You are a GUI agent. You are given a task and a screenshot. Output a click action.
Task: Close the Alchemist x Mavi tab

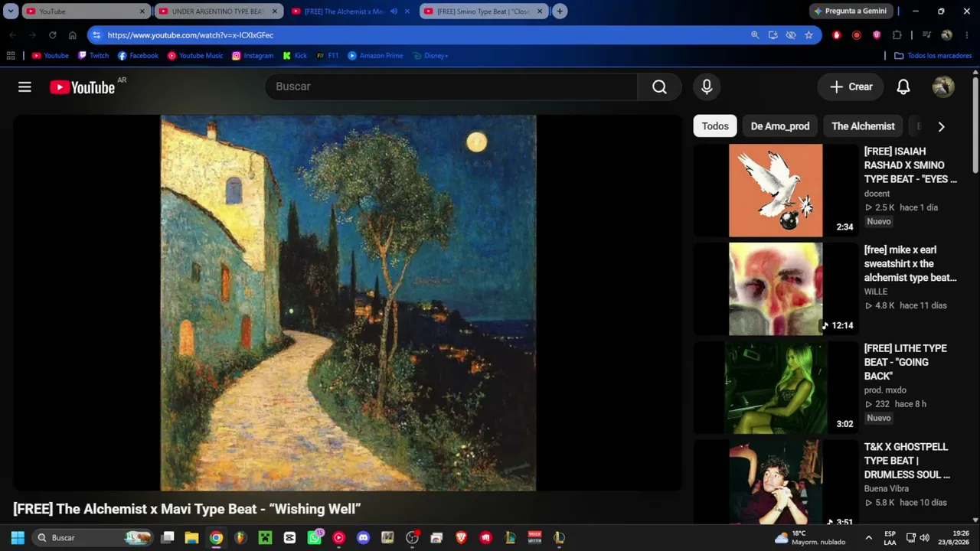click(x=407, y=11)
